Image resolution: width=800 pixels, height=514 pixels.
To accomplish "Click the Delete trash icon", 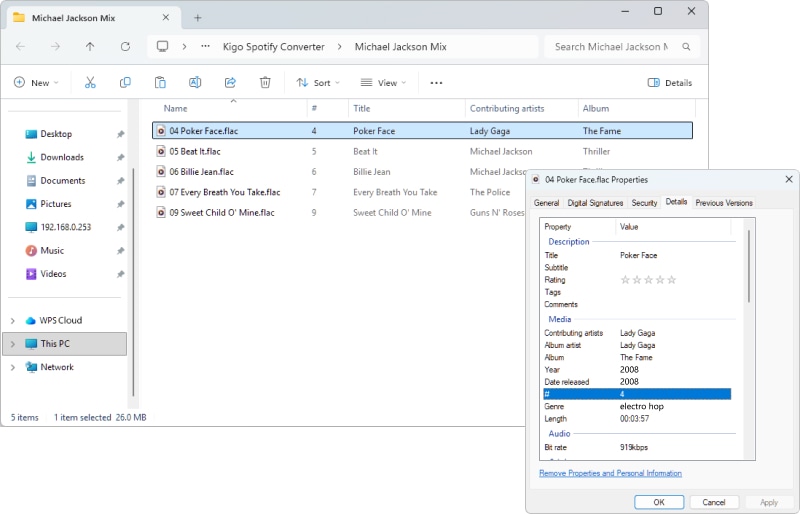I will [265, 82].
